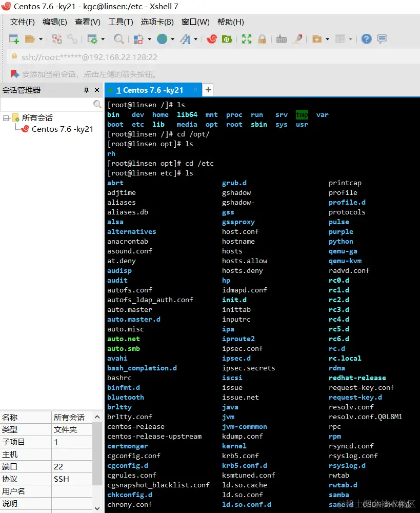Click the Font toolbar icon

(x=185, y=39)
